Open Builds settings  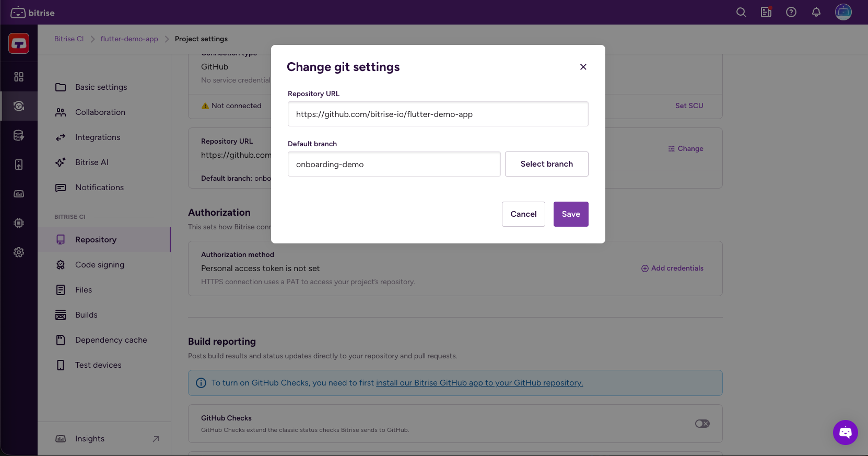tap(104, 315)
